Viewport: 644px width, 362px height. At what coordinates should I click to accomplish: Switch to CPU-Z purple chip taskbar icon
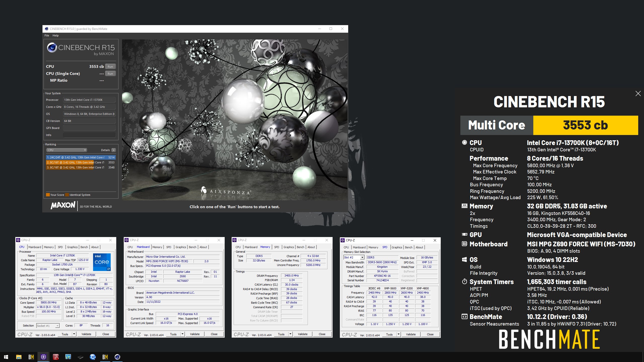click(43, 357)
